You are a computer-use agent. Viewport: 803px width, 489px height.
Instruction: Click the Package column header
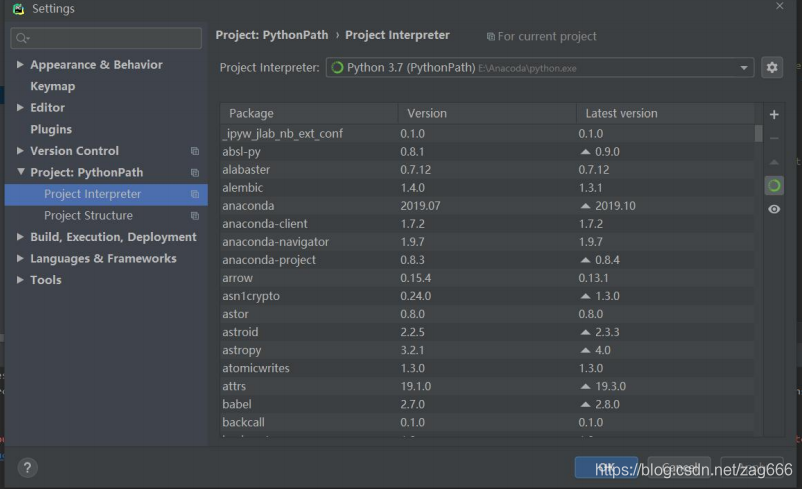(309, 113)
